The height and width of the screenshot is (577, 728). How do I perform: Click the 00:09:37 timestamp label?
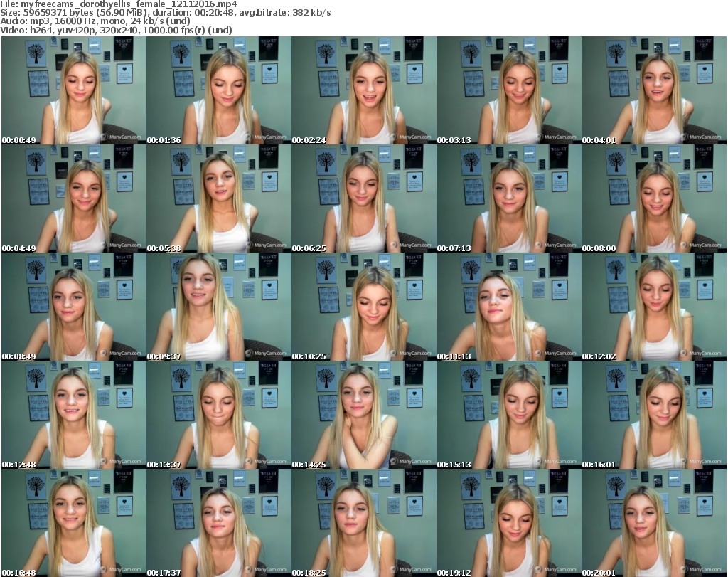[x=164, y=356]
